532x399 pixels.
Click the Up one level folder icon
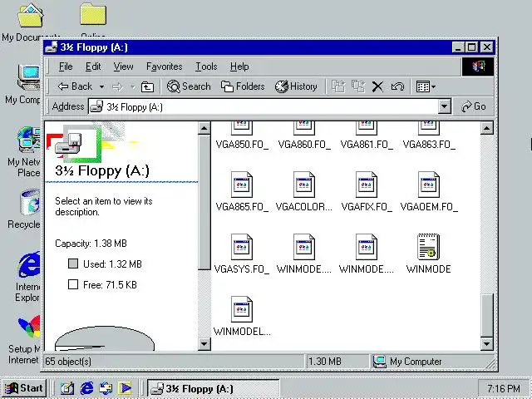pyautogui.click(x=147, y=86)
